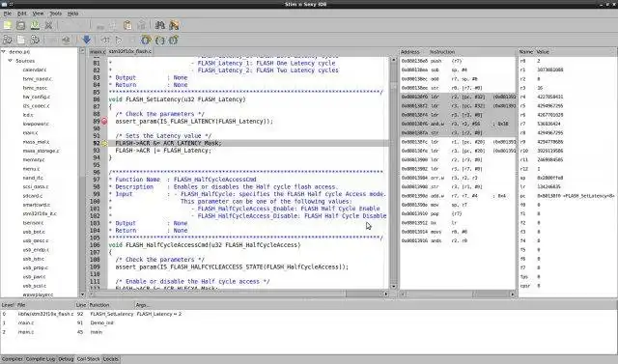Collapse the Sources folder
Viewport: 618px width, 364px height.
point(11,61)
